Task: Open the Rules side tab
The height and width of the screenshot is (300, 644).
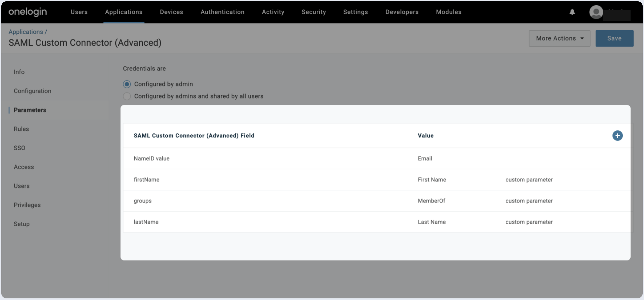Action: coord(21,129)
